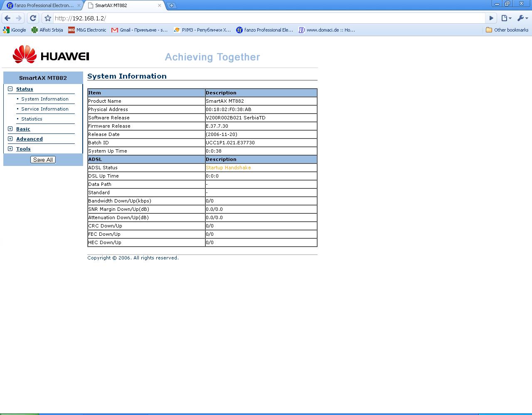532x415 pixels.
Task: Open the Gmail bookmark
Action: 140,30
